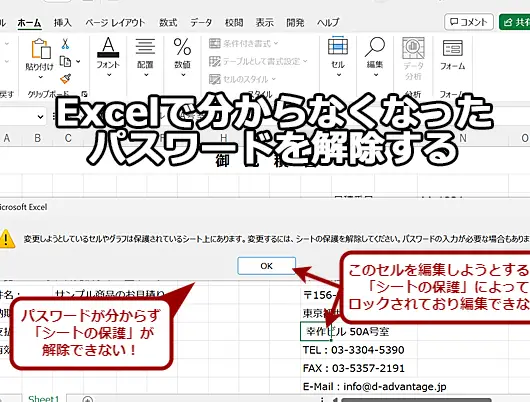
Task: Click the Form (フォーム) icon
Action: (x=453, y=48)
